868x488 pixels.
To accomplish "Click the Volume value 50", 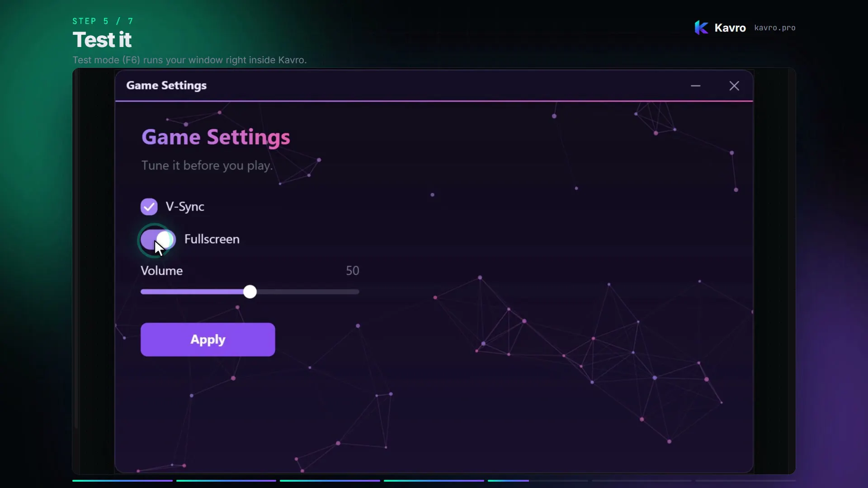I will pyautogui.click(x=352, y=271).
